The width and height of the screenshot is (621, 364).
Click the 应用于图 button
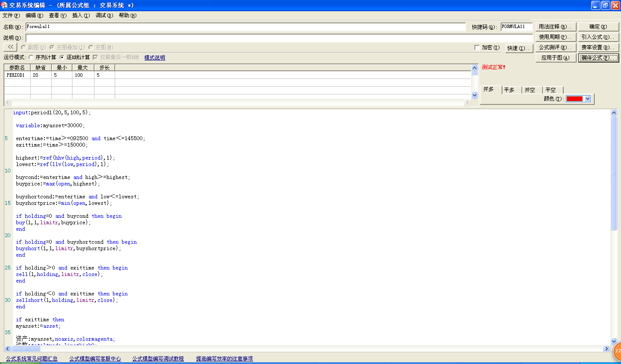pos(555,58)
